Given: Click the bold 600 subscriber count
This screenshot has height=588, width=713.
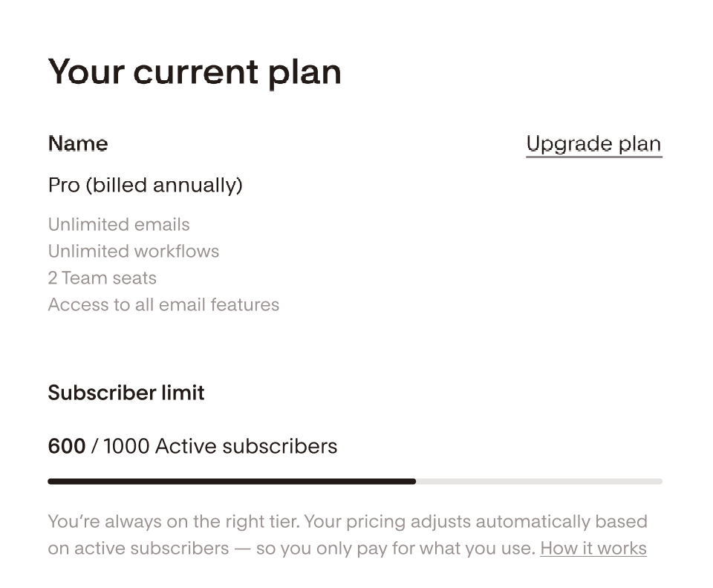Looking at the screenshot, I should pyautogui.click(x=66, y=446).
